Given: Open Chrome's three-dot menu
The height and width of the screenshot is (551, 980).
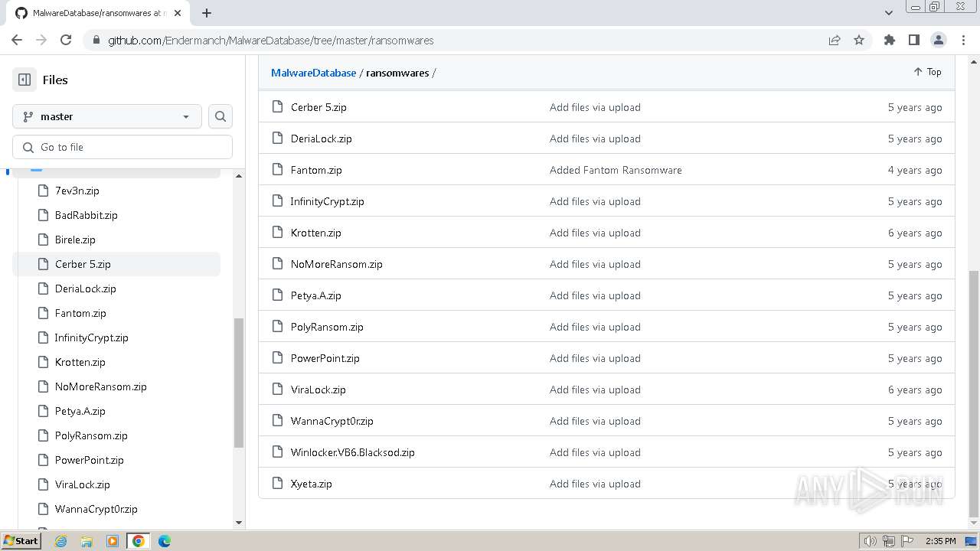Looking at the screenshot, I should point(962,40).
